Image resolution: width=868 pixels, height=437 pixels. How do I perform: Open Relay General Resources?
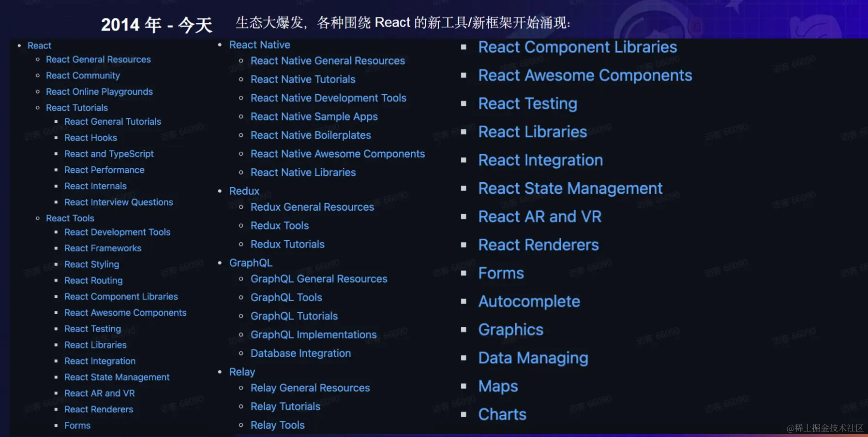(310, 388)
